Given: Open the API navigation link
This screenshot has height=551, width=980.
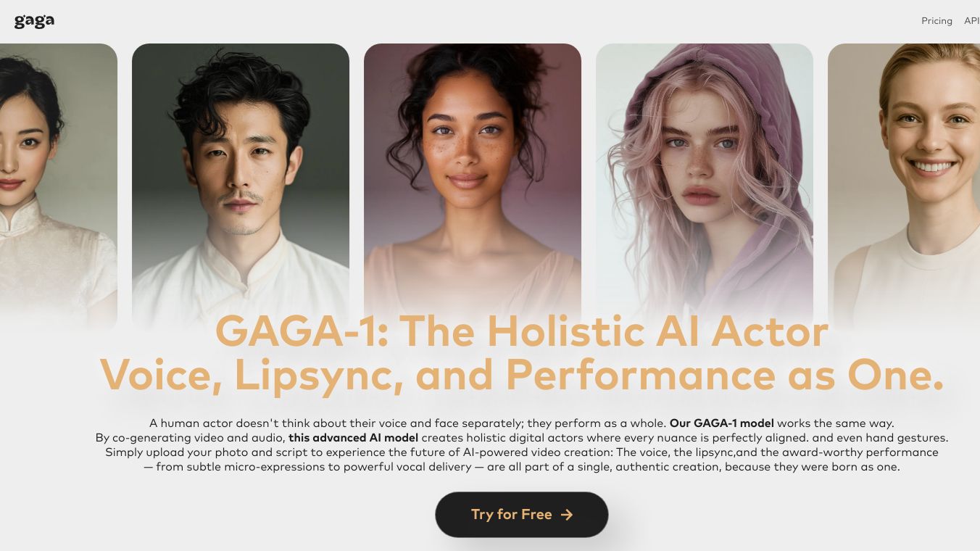Looking at the screenshot, I should click(971, 21).
